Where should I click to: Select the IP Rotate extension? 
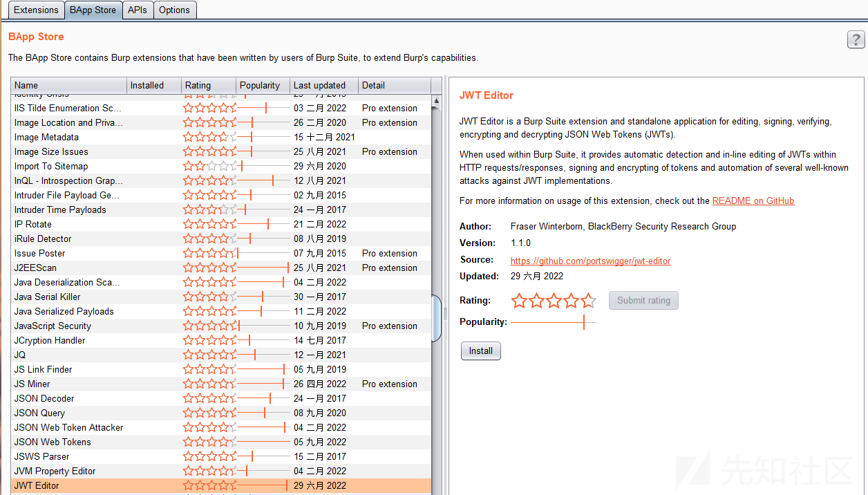[33, 224]
